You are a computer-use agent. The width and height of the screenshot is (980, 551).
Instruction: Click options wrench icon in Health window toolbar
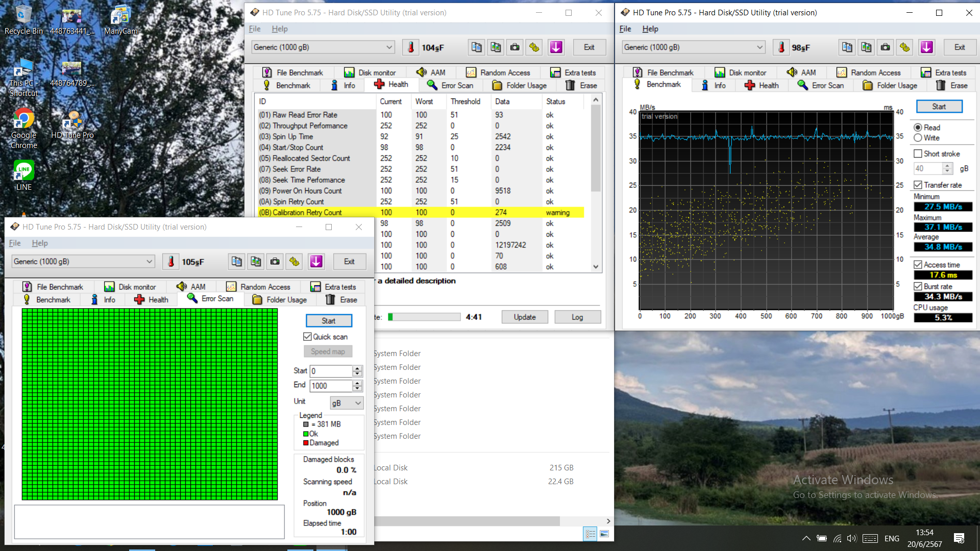tap(534, 47)
